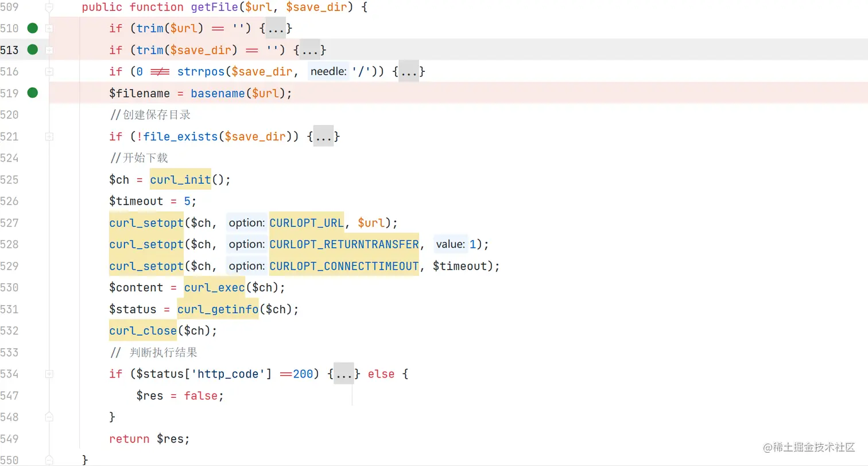
Task: Click the $res = false statement
Action: pyautogui.click(x=180, y=395)
